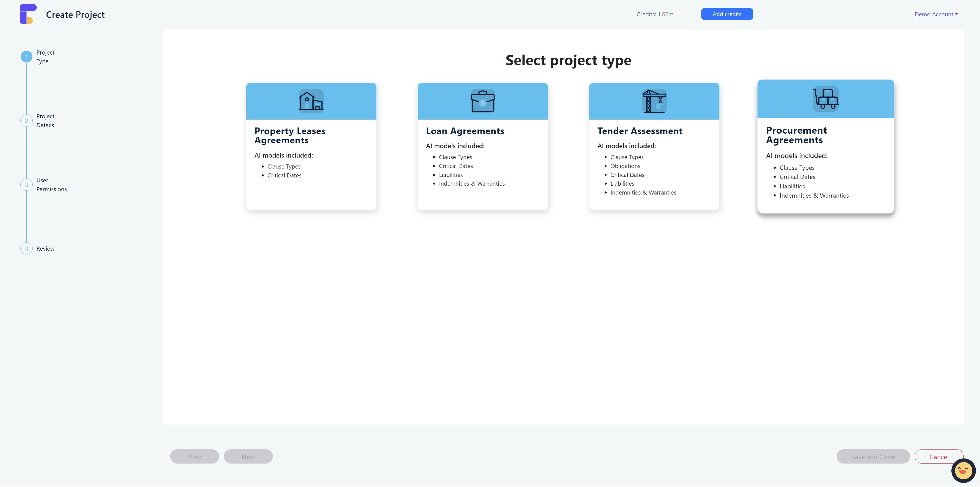Click the Prev button
Viewport: 980px width, 487px height.
pyautogui.click(x=194, y=457)
